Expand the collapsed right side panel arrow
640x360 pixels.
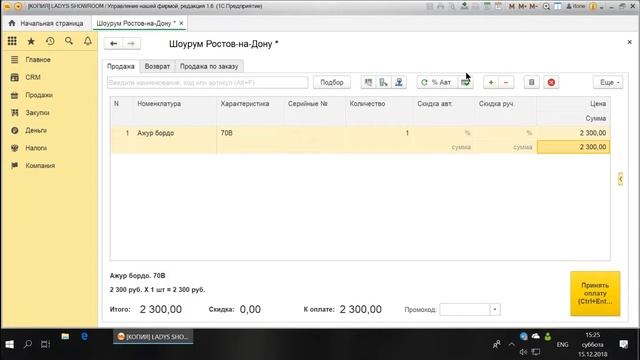[620, 179]
